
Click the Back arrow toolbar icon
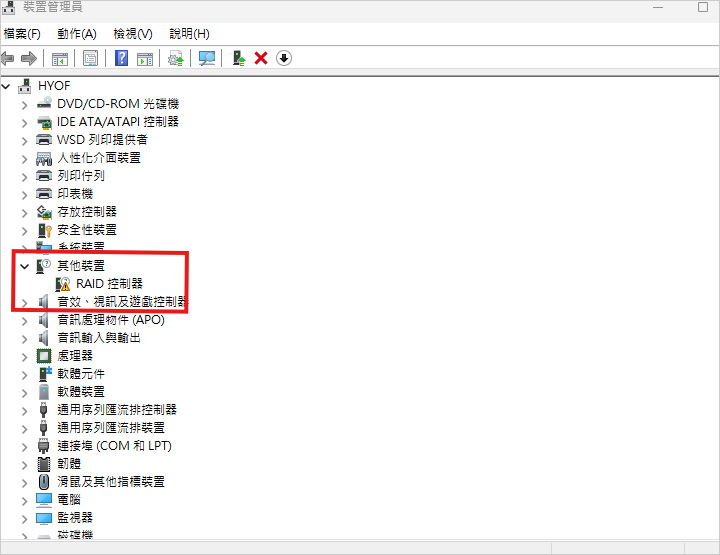[x=8, y=58]
